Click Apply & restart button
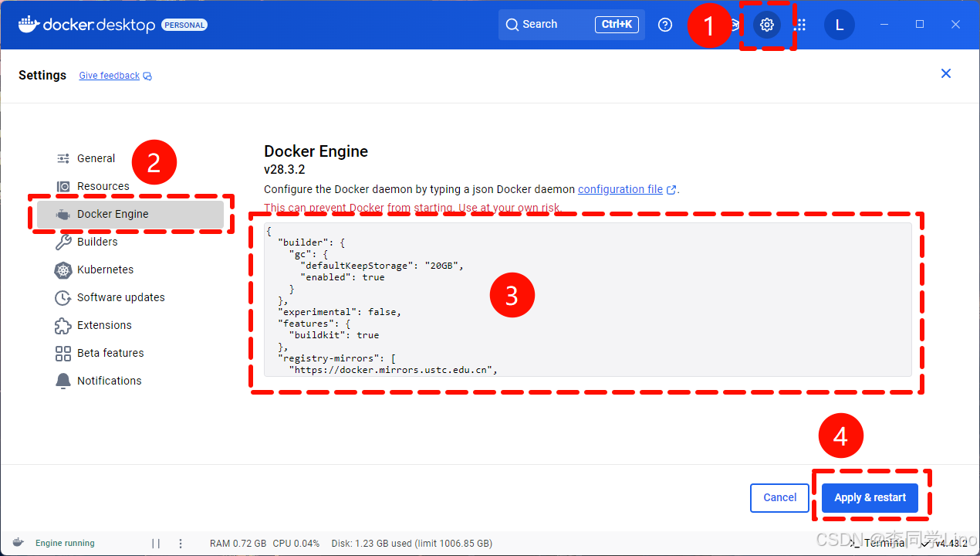This screenshot has width=980, height=556. (x=870, y=498)
